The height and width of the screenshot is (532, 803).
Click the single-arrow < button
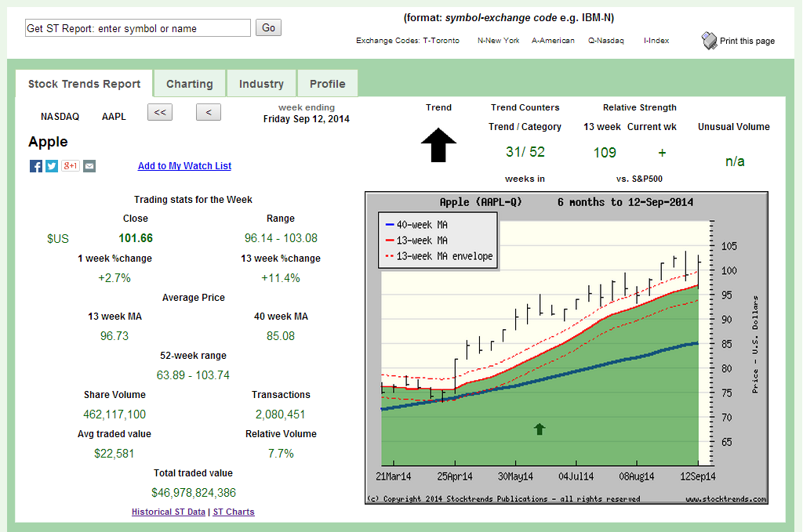209,112
